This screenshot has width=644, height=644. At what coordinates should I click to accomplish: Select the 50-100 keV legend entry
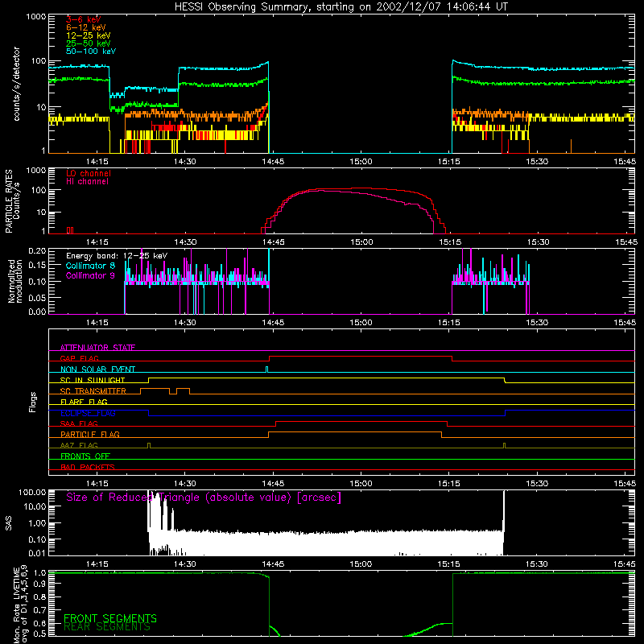pos(91,51)
